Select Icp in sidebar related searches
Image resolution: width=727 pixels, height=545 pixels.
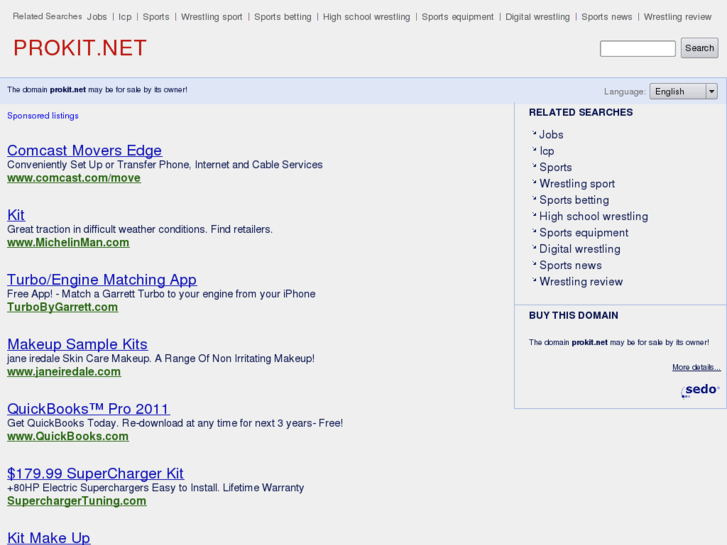point(547,151)
